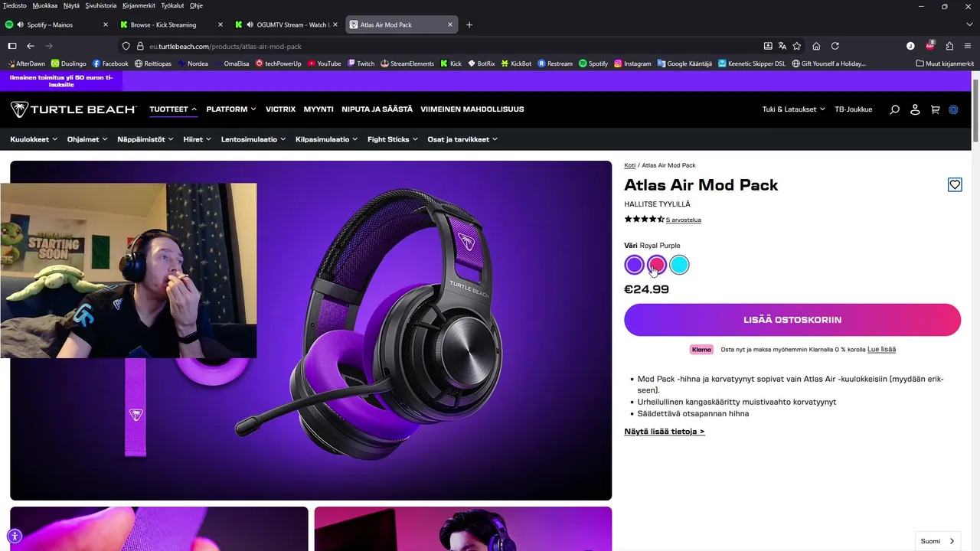Open the Suomi language selector
980x551 pixels.
tap(938, 541)
